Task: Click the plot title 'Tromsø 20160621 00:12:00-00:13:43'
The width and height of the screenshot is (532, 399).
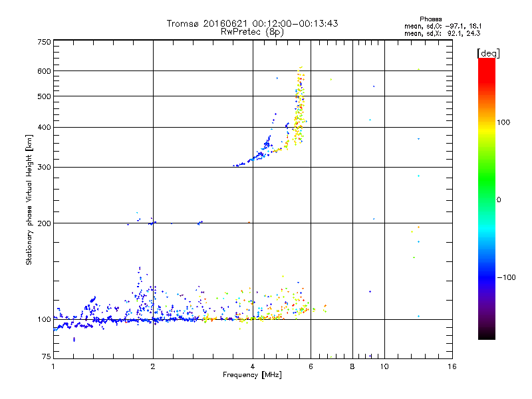Action: 252,23
